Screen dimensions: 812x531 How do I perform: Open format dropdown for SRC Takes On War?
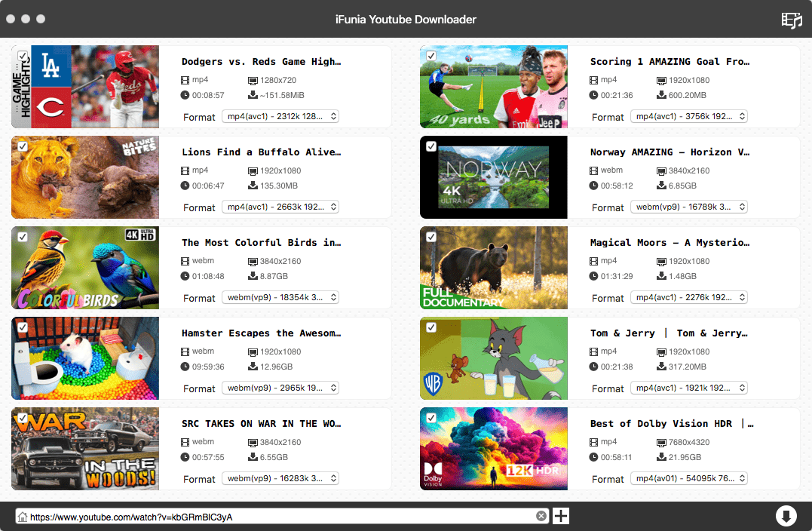(x=280, y=478)
